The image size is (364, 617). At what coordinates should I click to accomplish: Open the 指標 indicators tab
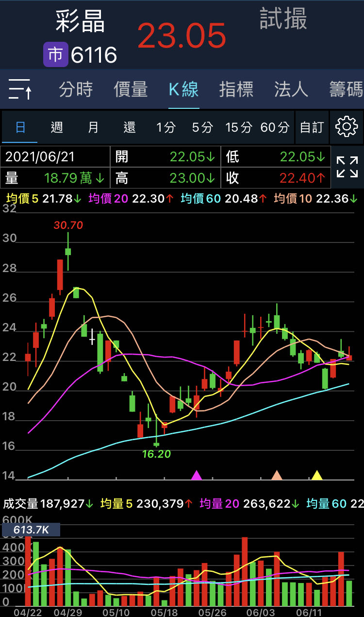point(236,89)
